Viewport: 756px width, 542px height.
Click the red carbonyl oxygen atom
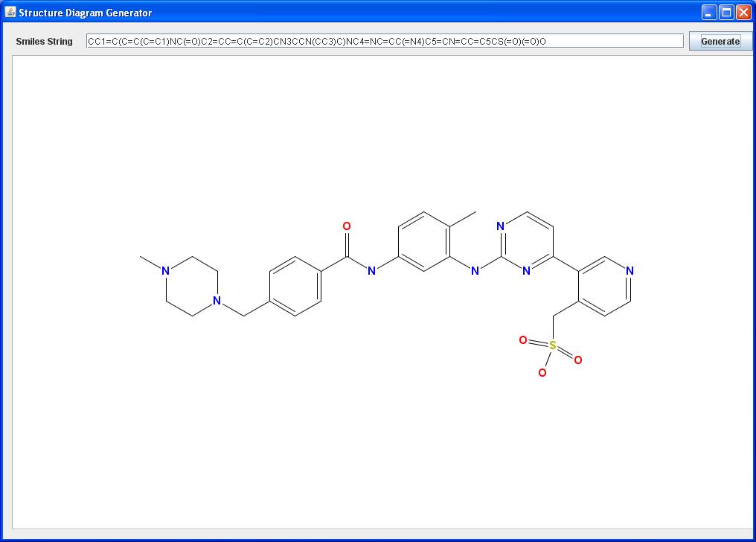pyautogui.click(x=346, y=227)
